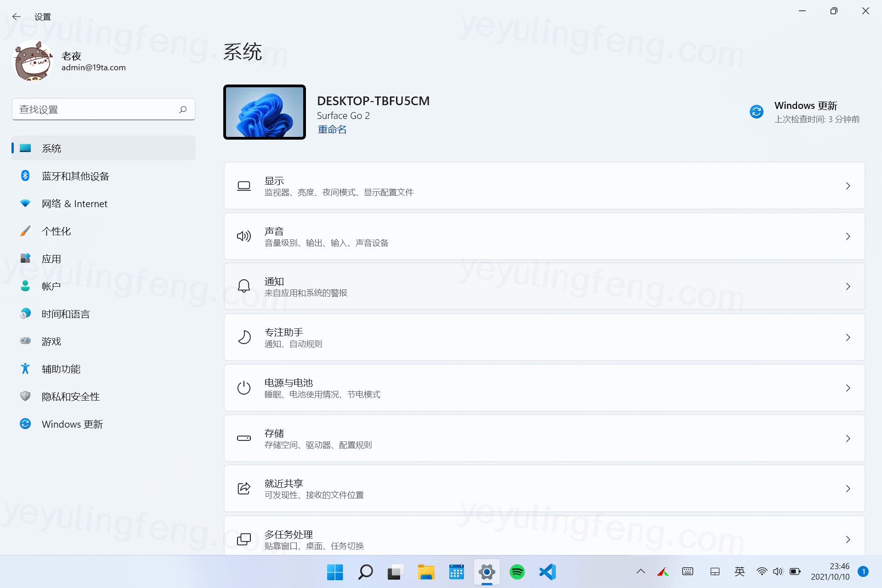Click the back arrow in Settings
882x588 pixels.
[x=17, y=17]
